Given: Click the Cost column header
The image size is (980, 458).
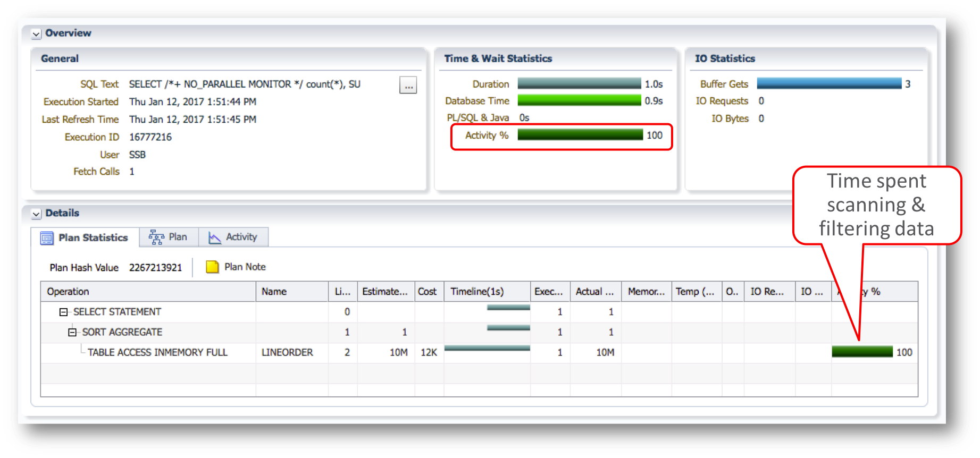Looking at the screenshot, I should tap(429, 292).
